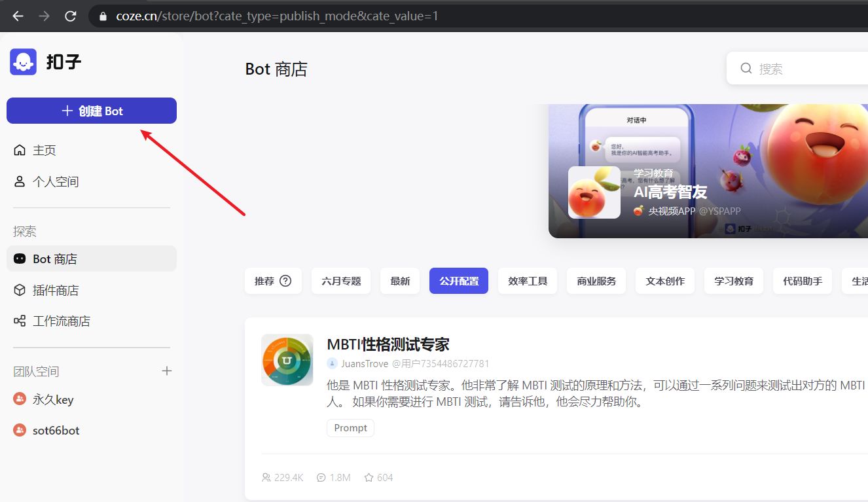This screenshot has height=502, width=868.
Task: Click the 探索 section label
Action: tap(25, 231)
